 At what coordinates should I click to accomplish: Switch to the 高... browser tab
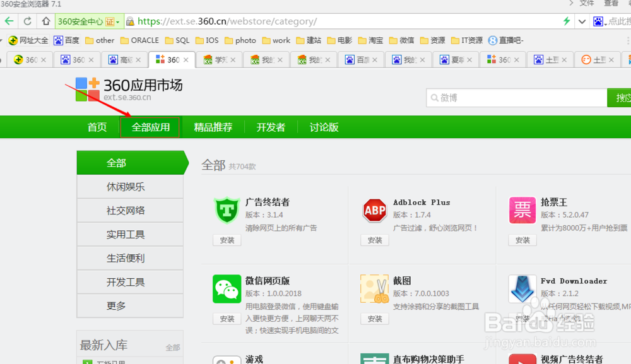tap(124, 59)
